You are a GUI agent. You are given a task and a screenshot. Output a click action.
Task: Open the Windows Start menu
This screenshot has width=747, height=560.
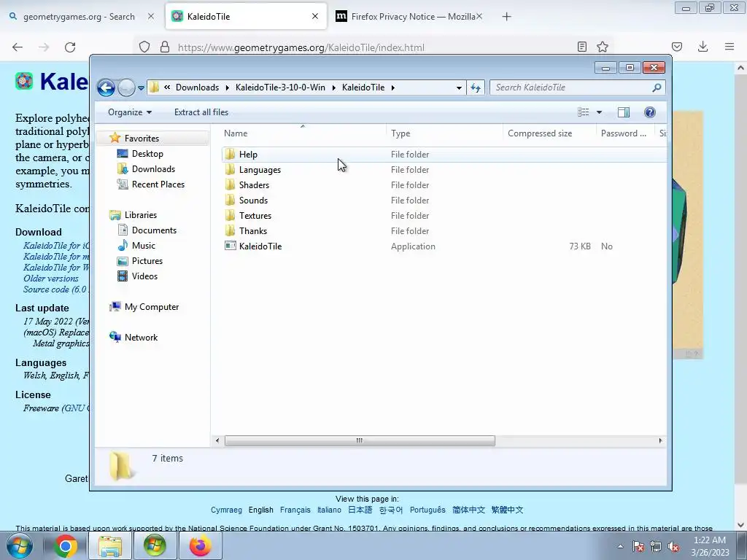click(x=20, y=545)
